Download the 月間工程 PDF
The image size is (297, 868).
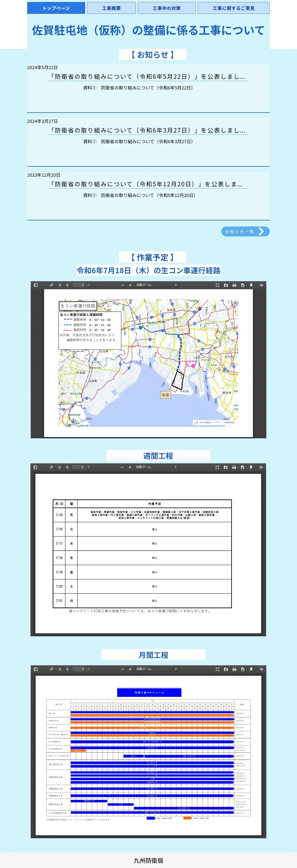tap(243, 669)
